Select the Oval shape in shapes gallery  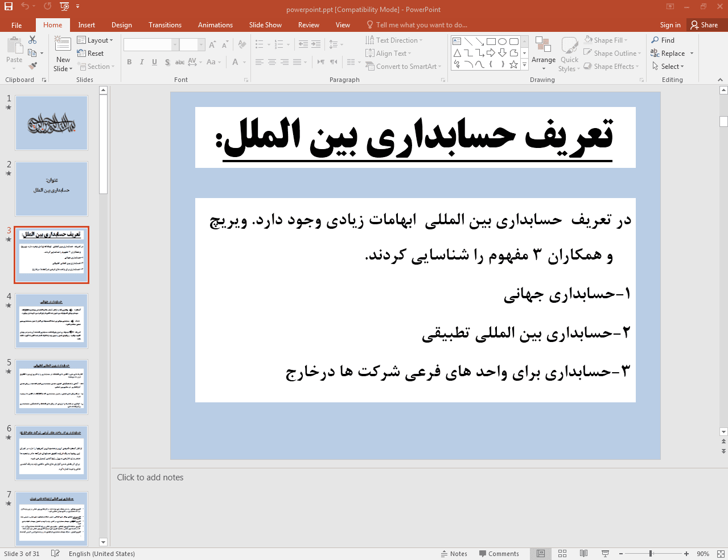502,42
